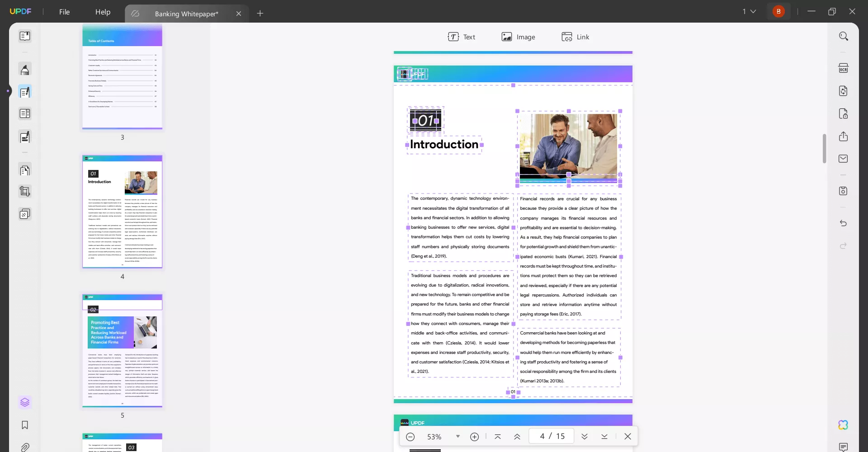Jump to the last page arrow

(604, 437)
